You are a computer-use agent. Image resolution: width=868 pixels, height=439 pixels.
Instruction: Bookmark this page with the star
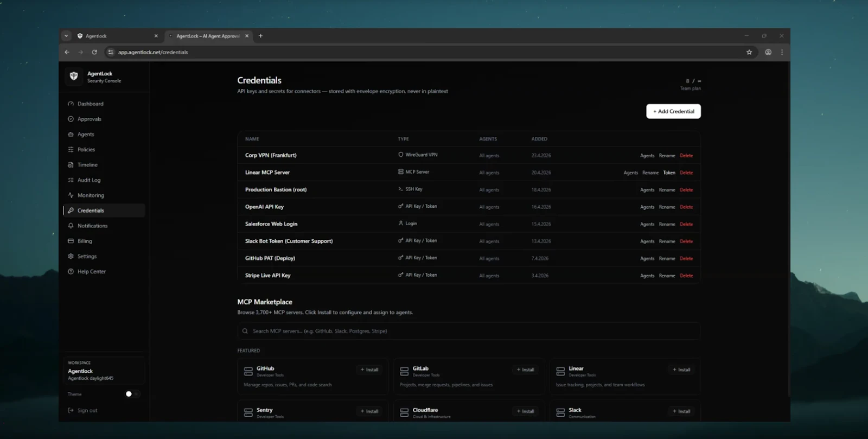pyautogui.click(x=749, y=52)
